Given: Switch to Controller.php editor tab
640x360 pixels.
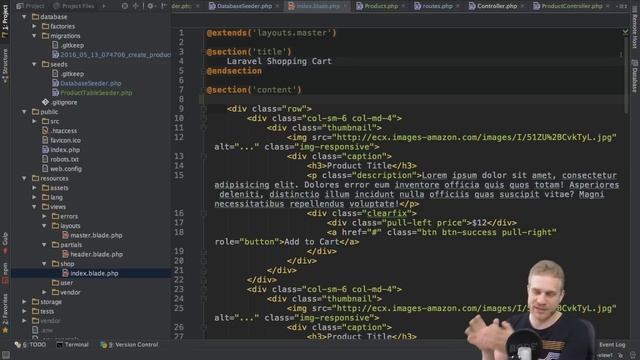Looking at the screenshot, I should point(496,6).
